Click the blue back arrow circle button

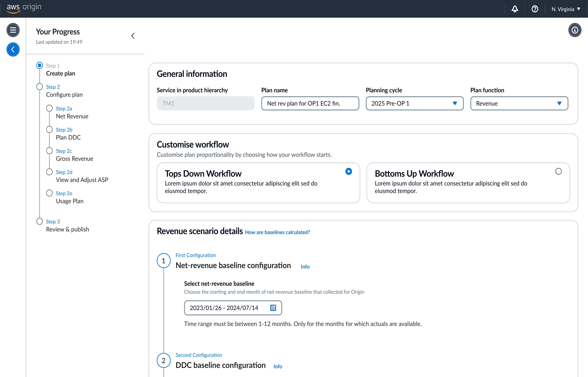tap(13, 49)
